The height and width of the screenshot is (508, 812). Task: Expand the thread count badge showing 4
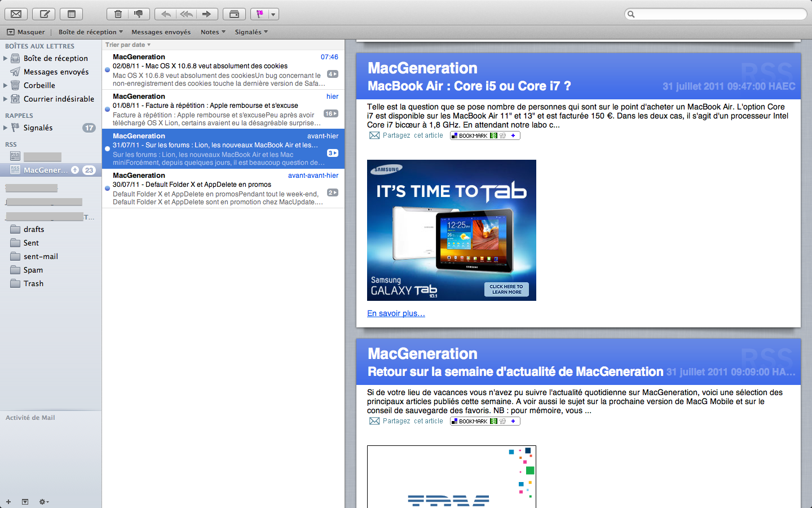(x=333, y=74)
